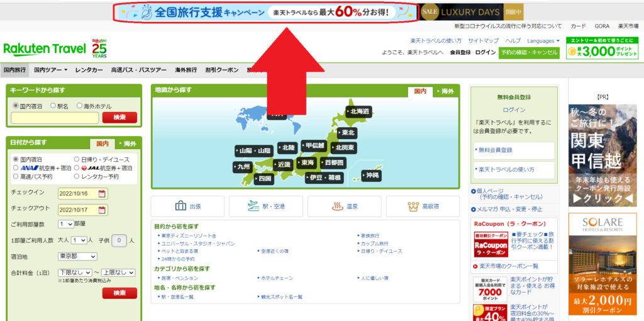Click the ログイン link in header

(486, 53)
